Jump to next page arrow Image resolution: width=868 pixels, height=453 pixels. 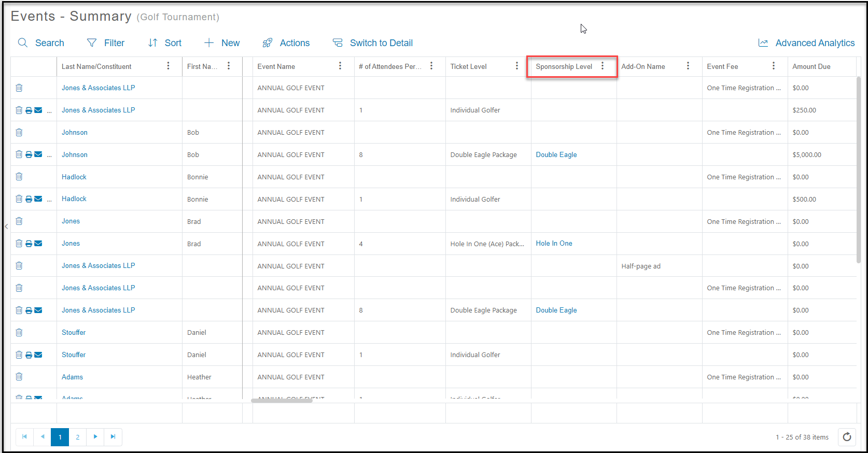coord(95,437)
